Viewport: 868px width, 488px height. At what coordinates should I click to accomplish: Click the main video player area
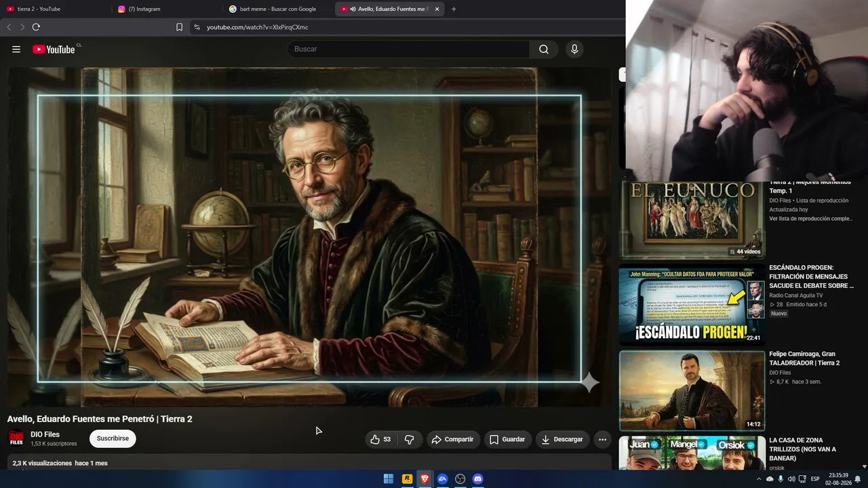click(309, 237)
